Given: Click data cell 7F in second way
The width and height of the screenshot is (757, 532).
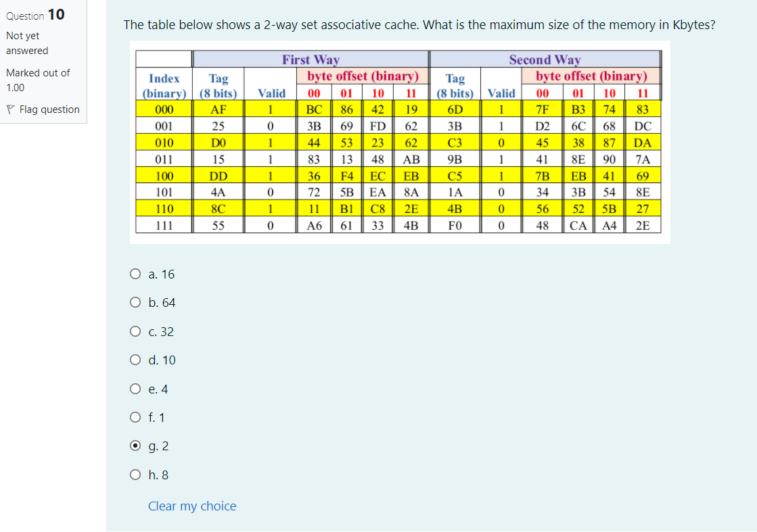Looking at the screenshot, I should coord(542,110).
